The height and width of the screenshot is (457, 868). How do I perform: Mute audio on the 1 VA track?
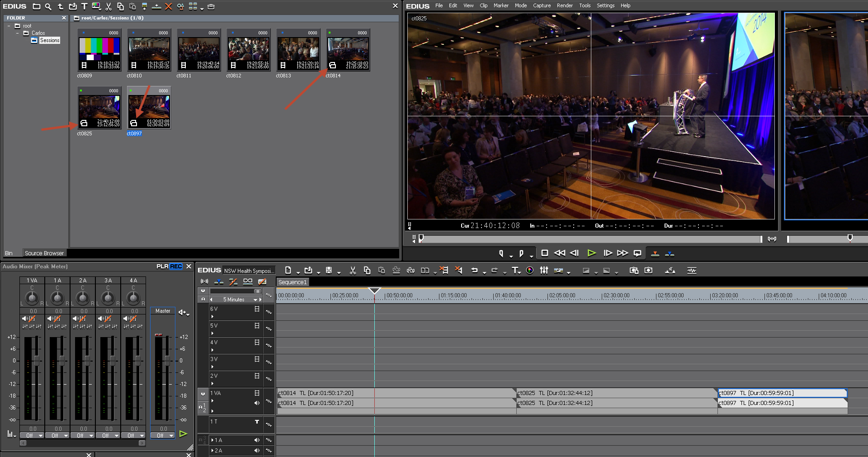coord(257,403)
